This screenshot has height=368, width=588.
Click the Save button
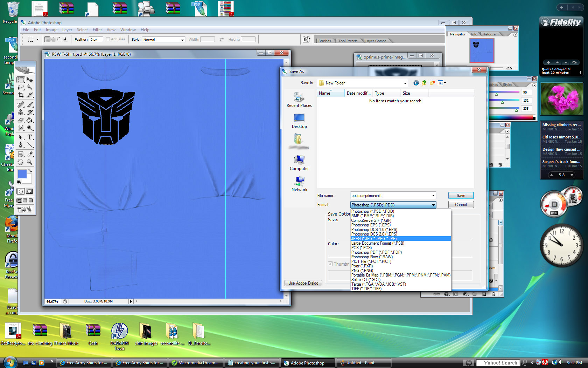click(461, 196)
